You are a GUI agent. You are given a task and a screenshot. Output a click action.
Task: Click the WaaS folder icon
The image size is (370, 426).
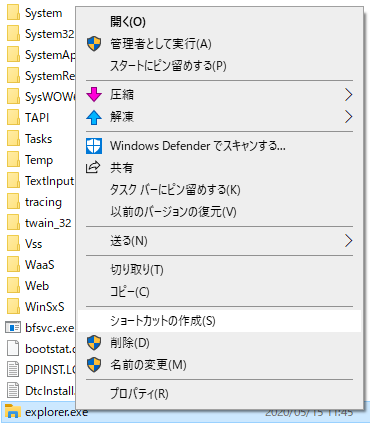pyautogui.click(x=13, y=264)
